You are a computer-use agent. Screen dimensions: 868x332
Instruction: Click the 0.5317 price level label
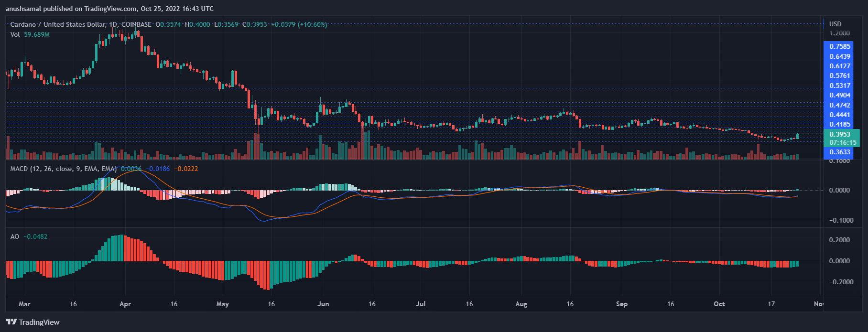(x=840, y=86)
